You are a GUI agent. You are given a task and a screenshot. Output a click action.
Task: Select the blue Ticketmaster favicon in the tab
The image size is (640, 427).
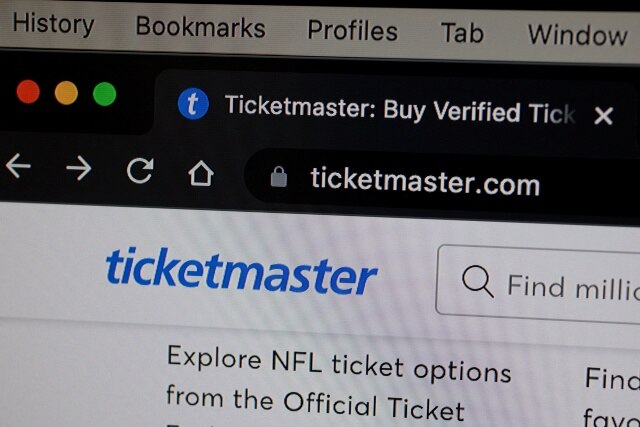[x=193, y=104]
